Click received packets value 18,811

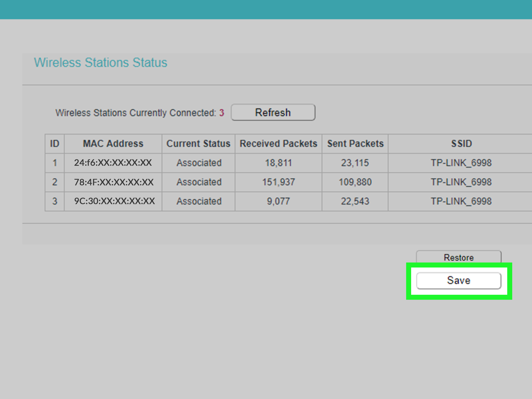coord(278,163)
